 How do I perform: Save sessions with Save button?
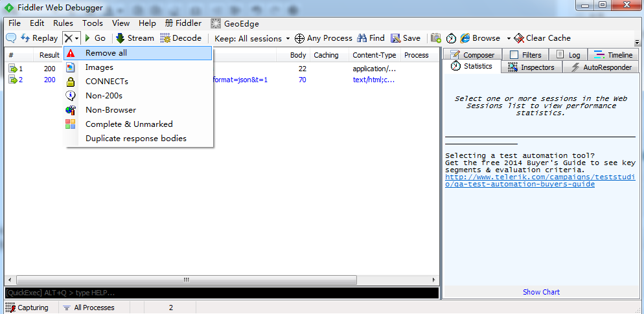[x=406, y=38]
